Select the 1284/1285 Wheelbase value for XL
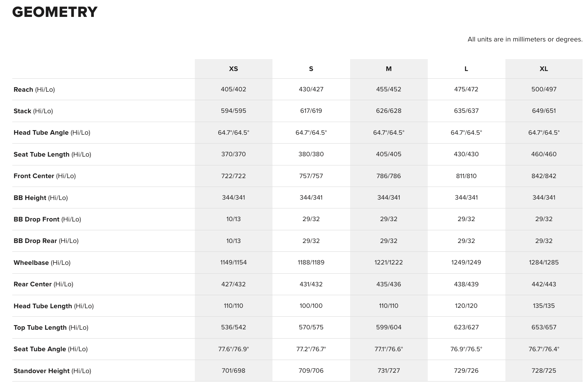The height and width of the screenshot is (385, 588). point(543,262)
